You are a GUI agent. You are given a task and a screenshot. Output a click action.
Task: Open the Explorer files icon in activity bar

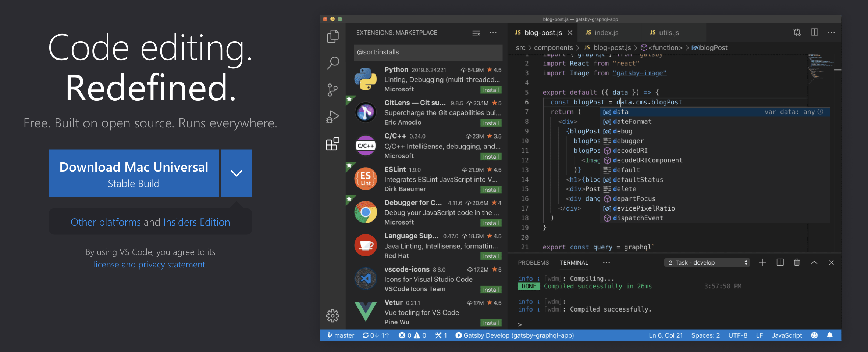click(333, 36)
